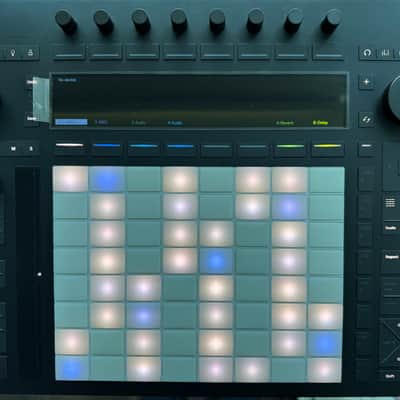Touch the seventh encoder knob from the left
400x400 pixels.
[293, 21]
